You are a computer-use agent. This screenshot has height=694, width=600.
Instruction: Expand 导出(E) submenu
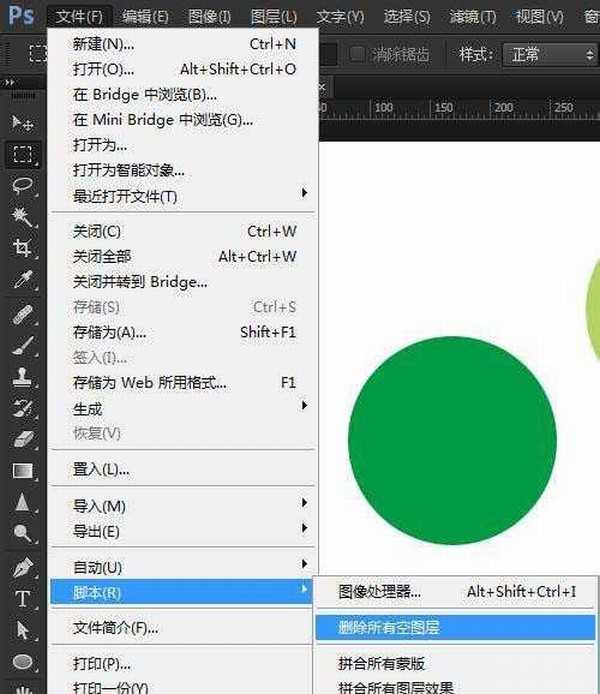[x=183, y=530]
